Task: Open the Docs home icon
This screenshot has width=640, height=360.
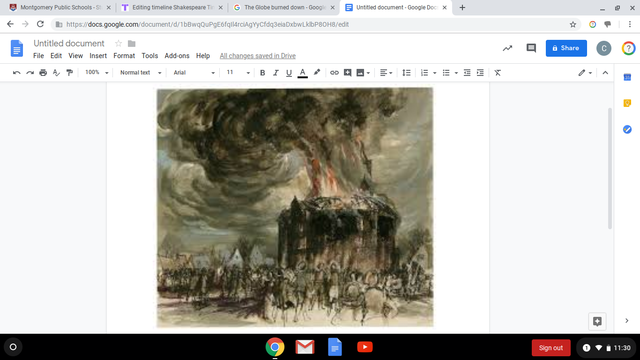Action: coord(17,48)
